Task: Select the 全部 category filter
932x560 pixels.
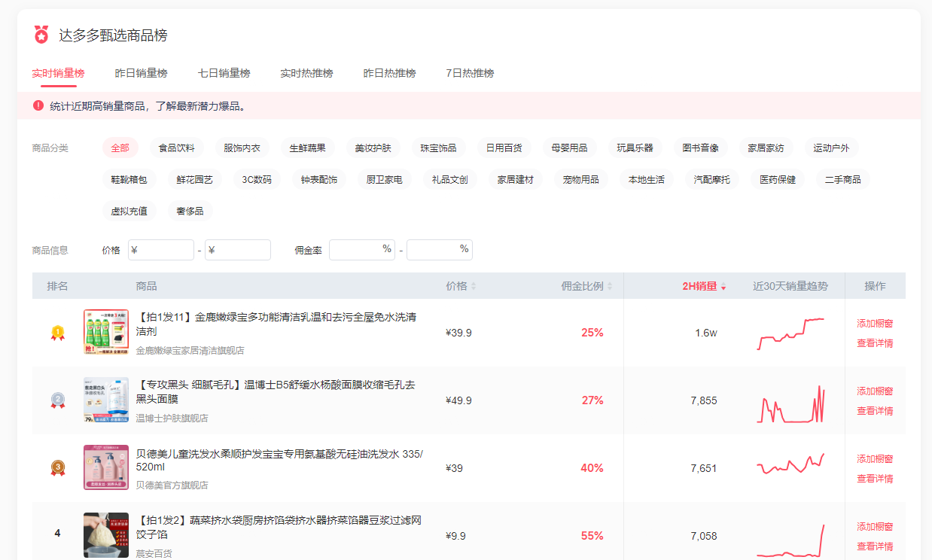Action: point(120,148)
